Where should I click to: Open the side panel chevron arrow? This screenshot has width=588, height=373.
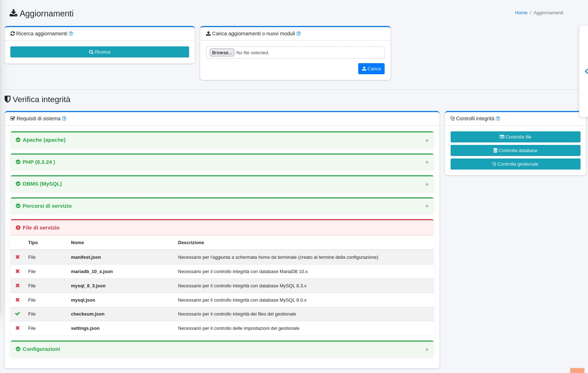[x=586, y=71]
